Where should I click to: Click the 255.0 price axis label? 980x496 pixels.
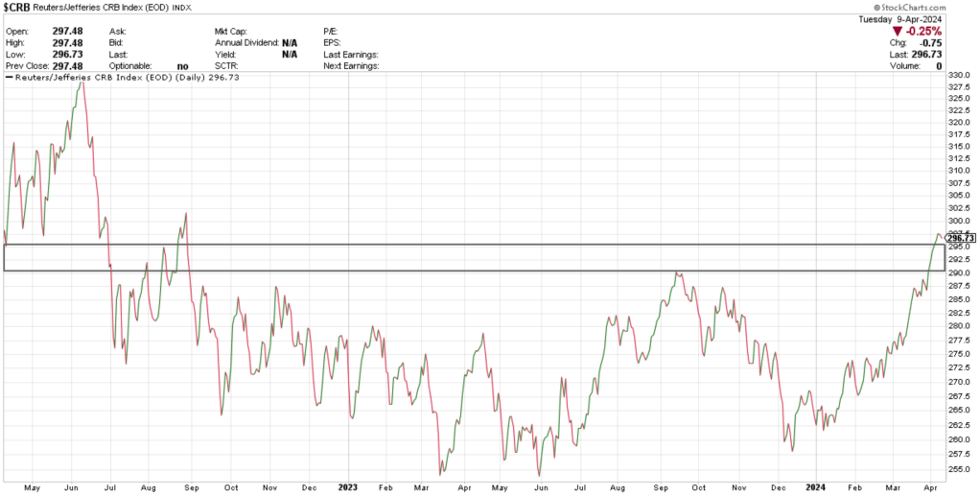[x=960, y=469]
